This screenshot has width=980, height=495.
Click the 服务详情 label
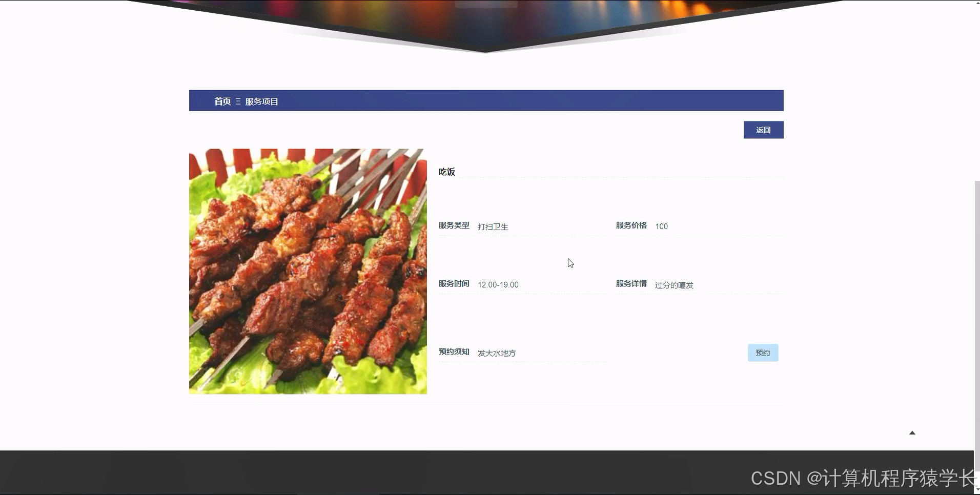[x=631, y=284]
